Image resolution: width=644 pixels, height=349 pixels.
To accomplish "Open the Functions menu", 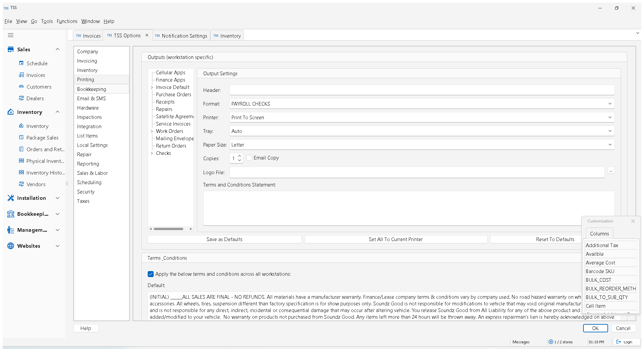I will pos(67,21).
